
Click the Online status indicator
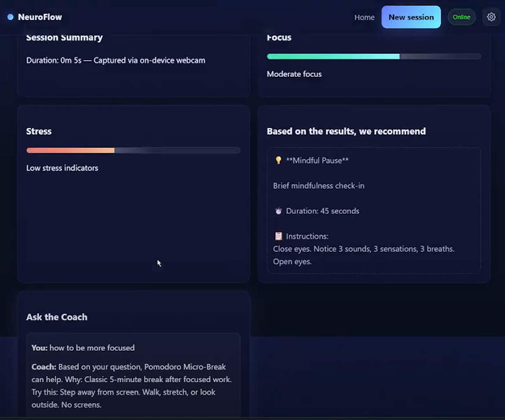[x=462, y=17]
